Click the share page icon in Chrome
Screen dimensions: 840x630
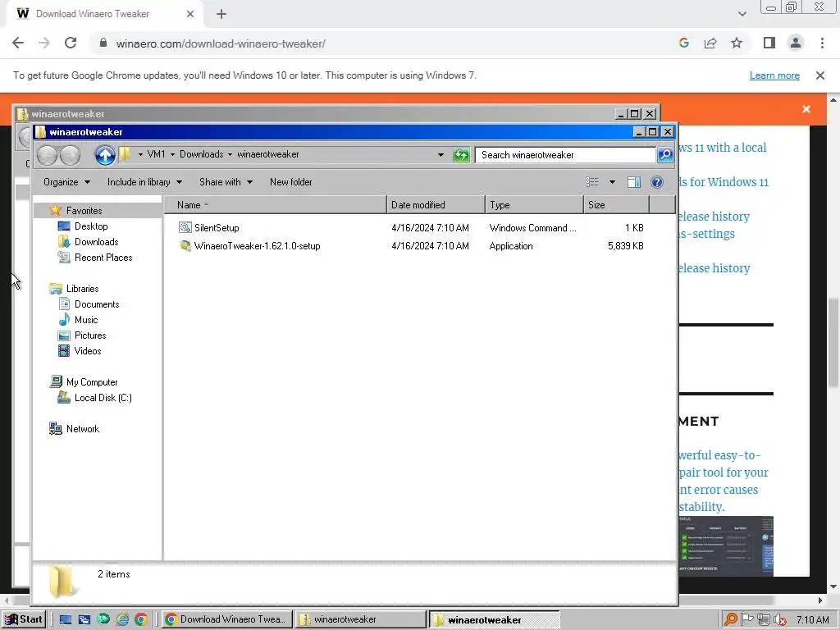coord(710,43)
